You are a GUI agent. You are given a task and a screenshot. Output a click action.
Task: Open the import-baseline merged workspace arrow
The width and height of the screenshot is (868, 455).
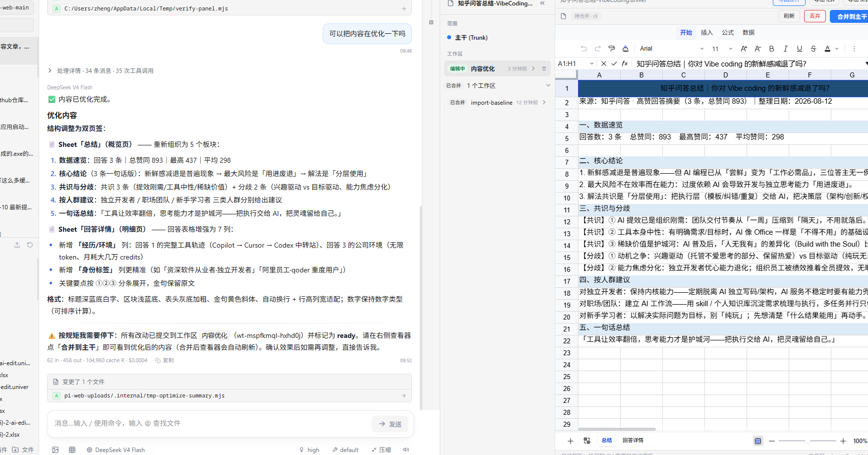tap(544, 103)
